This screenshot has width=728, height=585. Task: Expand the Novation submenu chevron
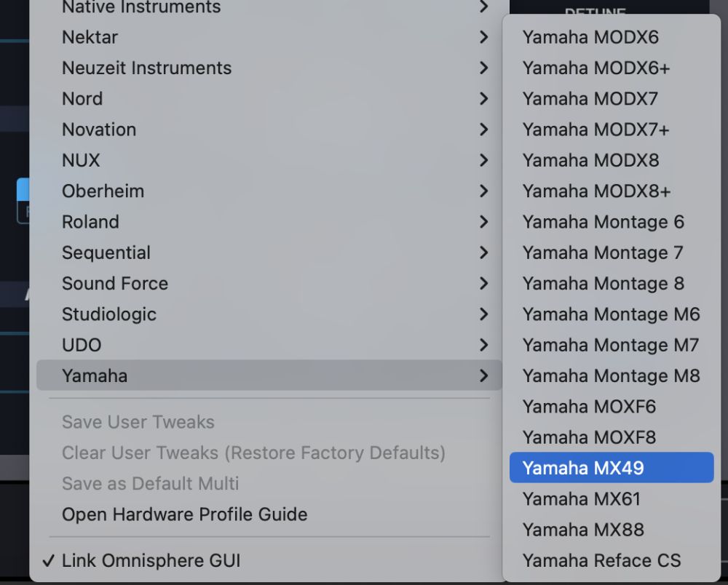pyautogui.click(x=483, y=130)
